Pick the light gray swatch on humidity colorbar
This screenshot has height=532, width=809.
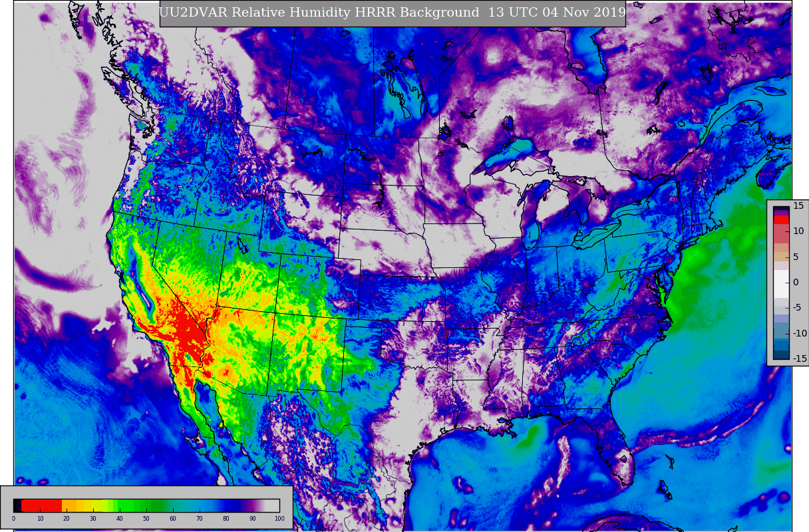272,505
